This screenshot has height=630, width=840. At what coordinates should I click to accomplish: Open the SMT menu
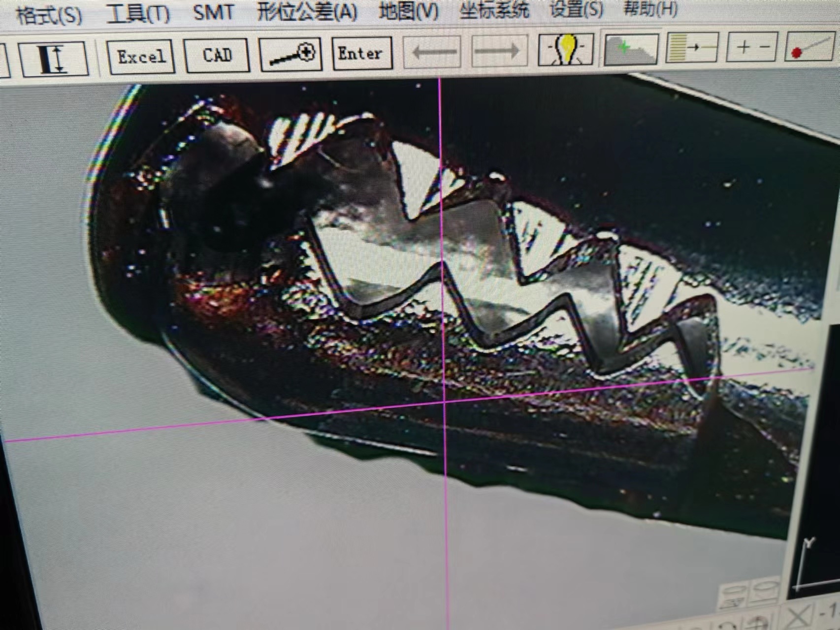pyautogui.click(x=213, y=12)
